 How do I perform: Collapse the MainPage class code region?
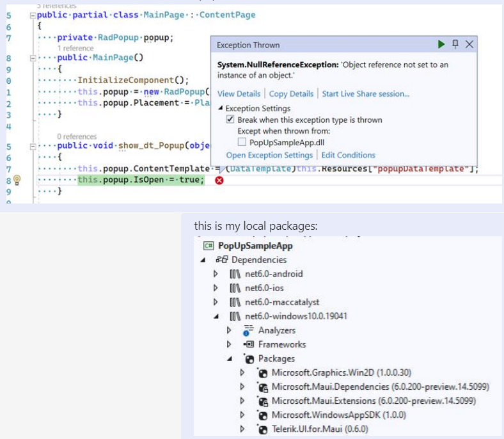32,15
